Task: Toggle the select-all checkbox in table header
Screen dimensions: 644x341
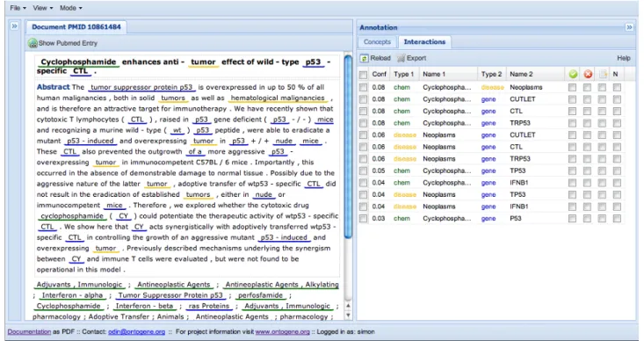Action: [363, 75]
